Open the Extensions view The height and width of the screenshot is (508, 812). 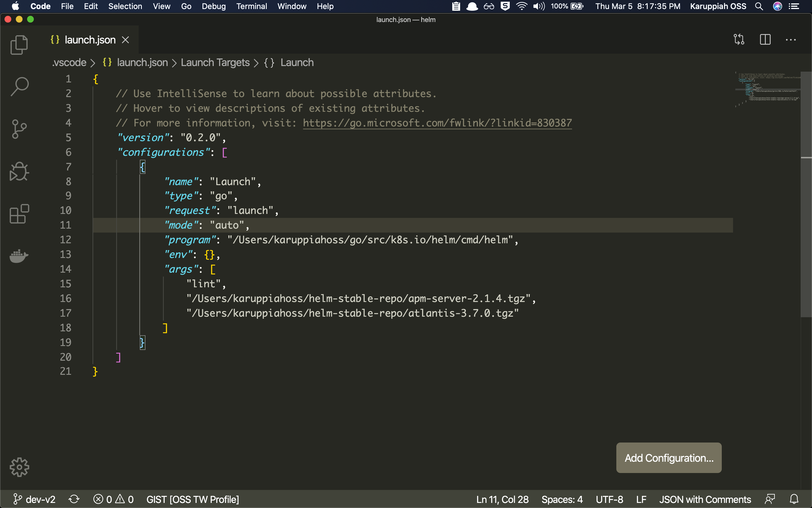click(19, 214)
